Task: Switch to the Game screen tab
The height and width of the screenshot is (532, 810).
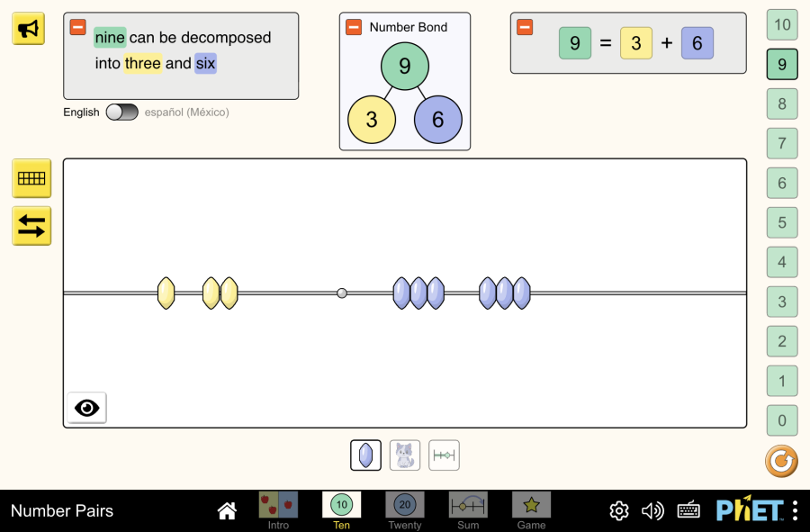Action: click(x=531, y=509)
